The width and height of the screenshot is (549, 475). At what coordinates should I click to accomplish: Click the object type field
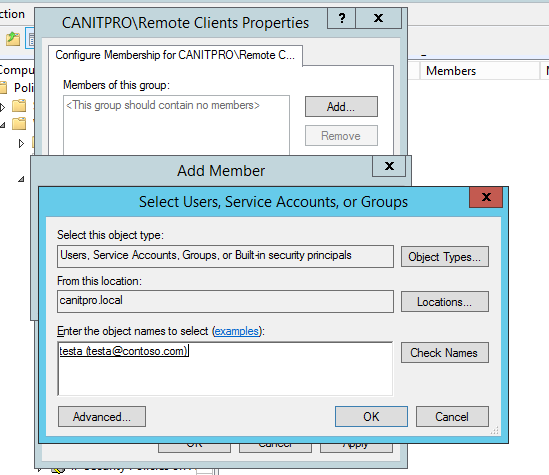tap(225, 256)
